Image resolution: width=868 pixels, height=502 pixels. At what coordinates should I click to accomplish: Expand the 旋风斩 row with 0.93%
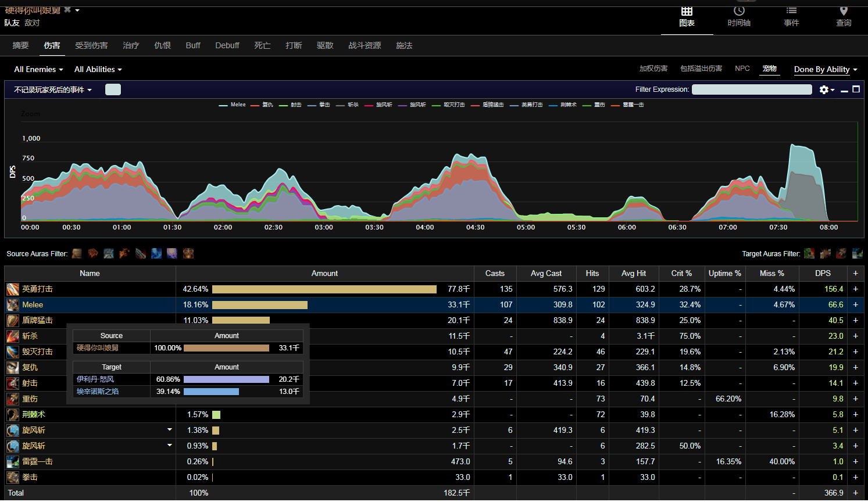pyautogui.click(x=170, y=446)
